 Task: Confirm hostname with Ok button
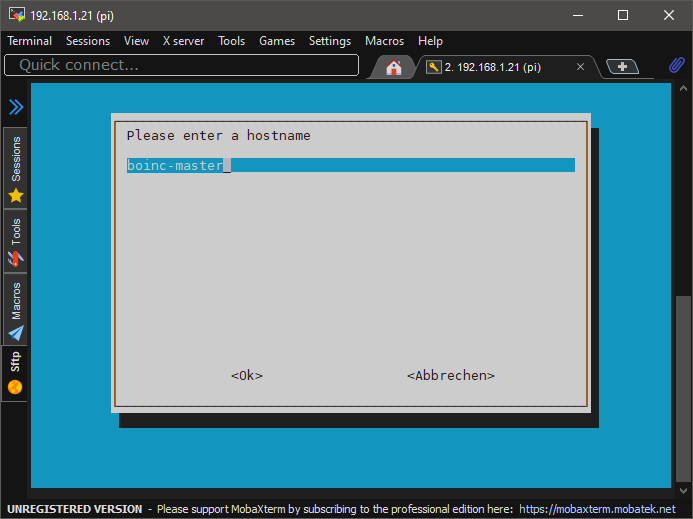pos(246,376)
